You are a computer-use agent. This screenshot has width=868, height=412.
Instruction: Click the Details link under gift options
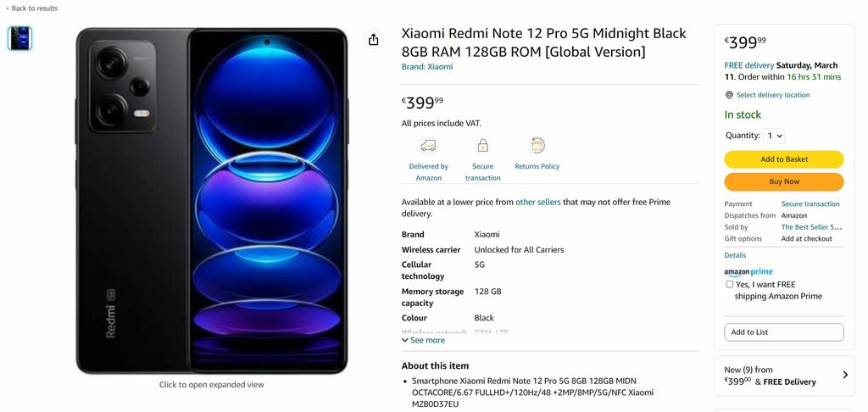(x=735, y=255)
